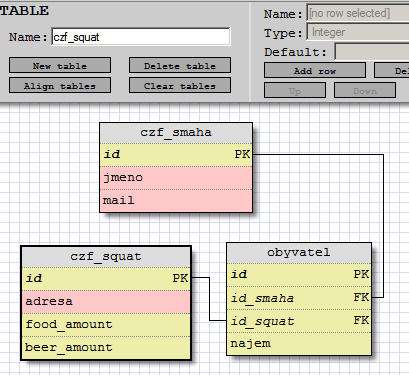The height and width of the screenshot is (375, 409).
Task: Select the czf_smaha table header
Action: pos(176,133)
